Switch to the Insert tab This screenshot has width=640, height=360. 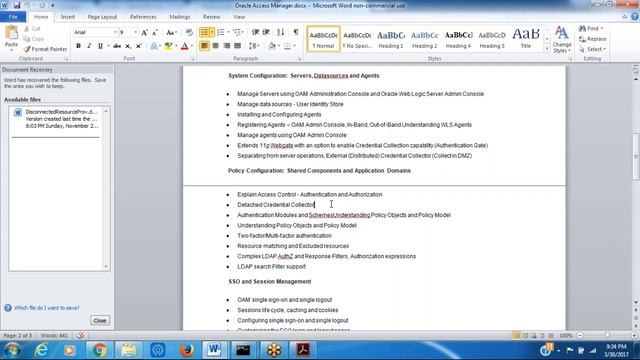(x=68, y=17)
